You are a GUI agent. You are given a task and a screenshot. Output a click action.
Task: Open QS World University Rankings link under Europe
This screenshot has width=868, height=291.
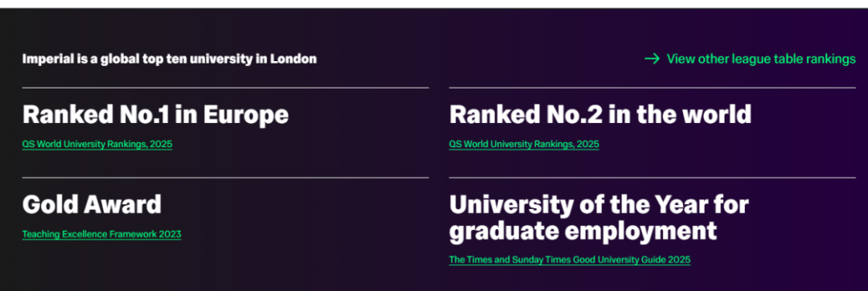coord(97,145)
